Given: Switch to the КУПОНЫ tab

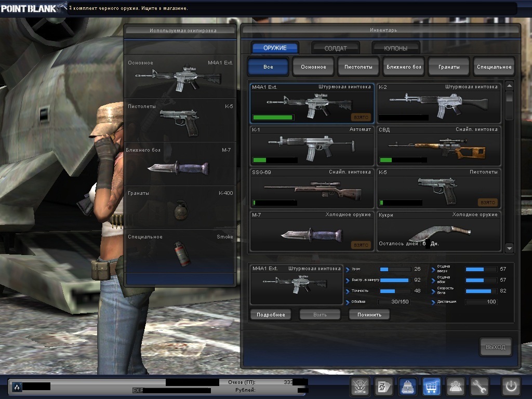Looking at the screenshot, I should click(x=395, y=48).
